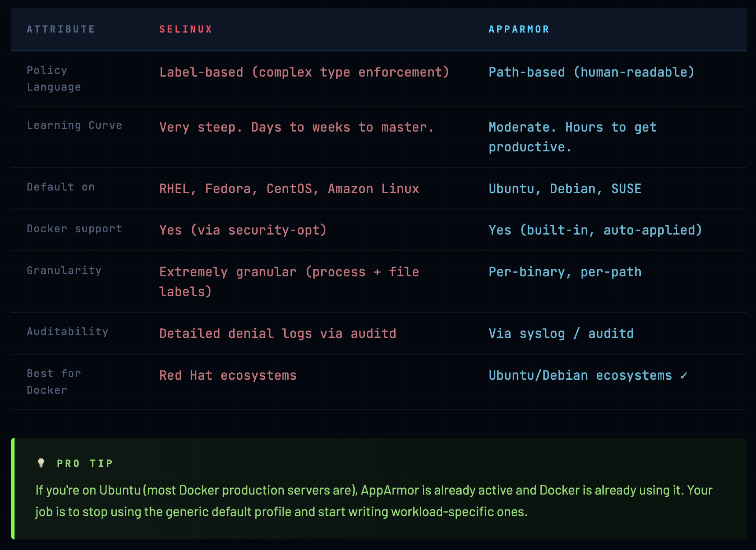Select the Default on attribute label
Screen dimensions: 756x550
(61, 187)
